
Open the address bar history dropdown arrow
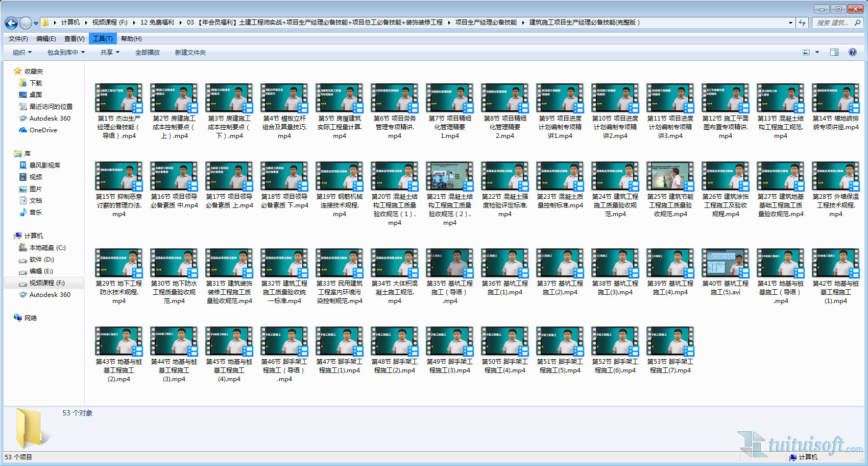pos(790,22)
